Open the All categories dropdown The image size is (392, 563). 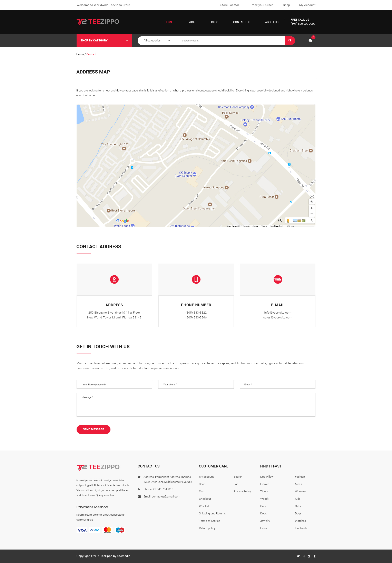pyautogui.click(x=157, y=40)
